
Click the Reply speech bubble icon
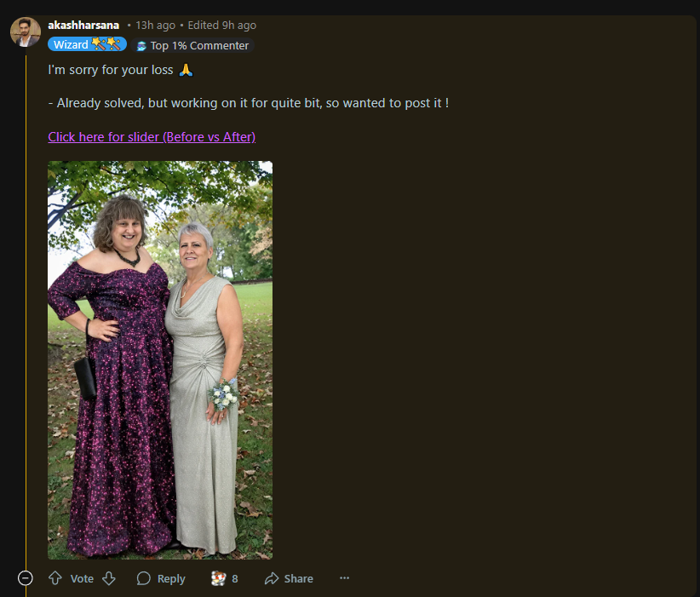143,578
